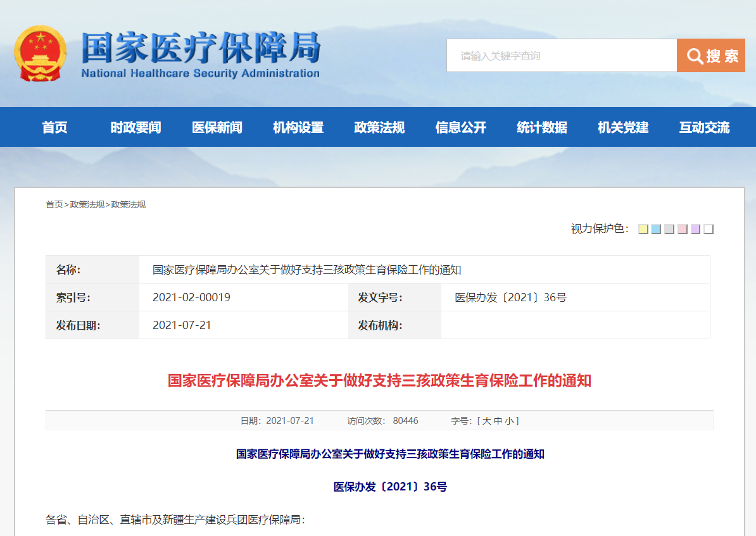Click the 日期: 2021-07-21 info text

coord(277,421)
